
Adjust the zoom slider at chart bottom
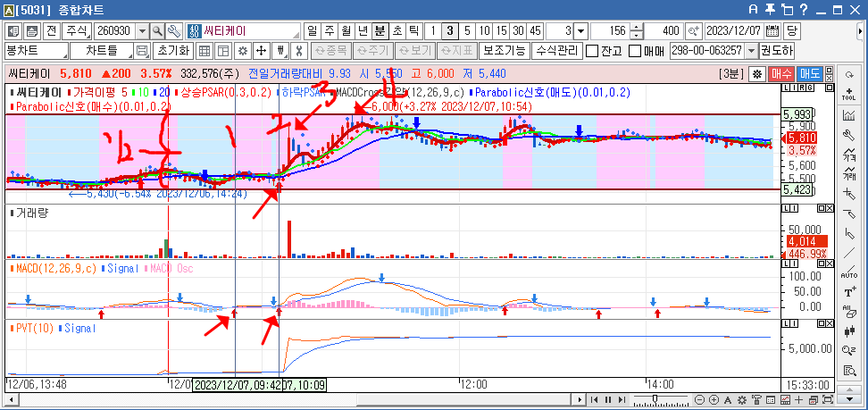coord(655,399)
